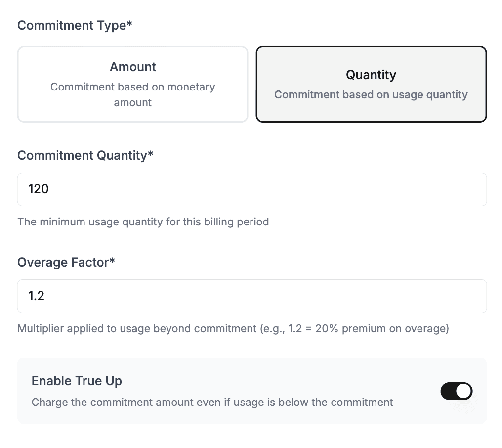Focus the Overage Factor input field
The width and height of the screenshot is (502, 448).
252,296
